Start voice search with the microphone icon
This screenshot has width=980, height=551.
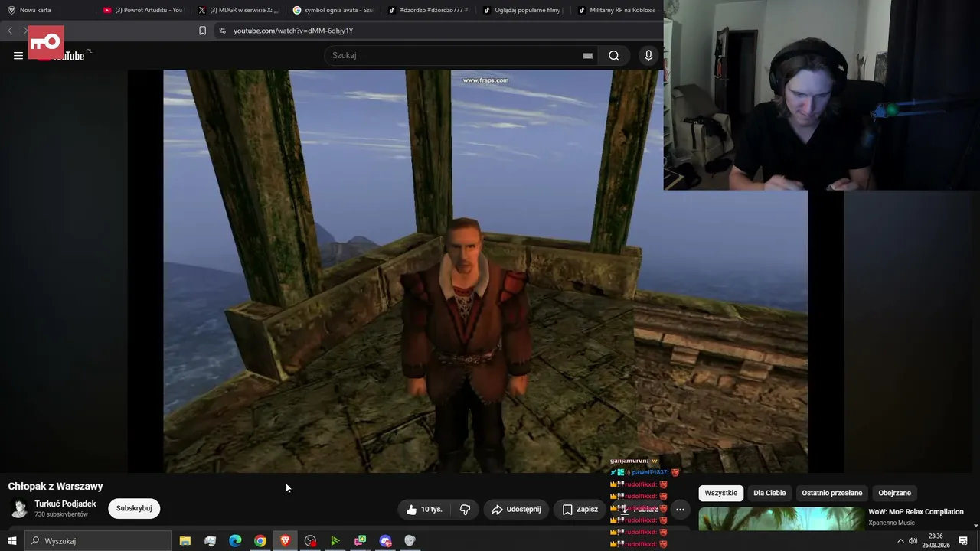point(648,55)
